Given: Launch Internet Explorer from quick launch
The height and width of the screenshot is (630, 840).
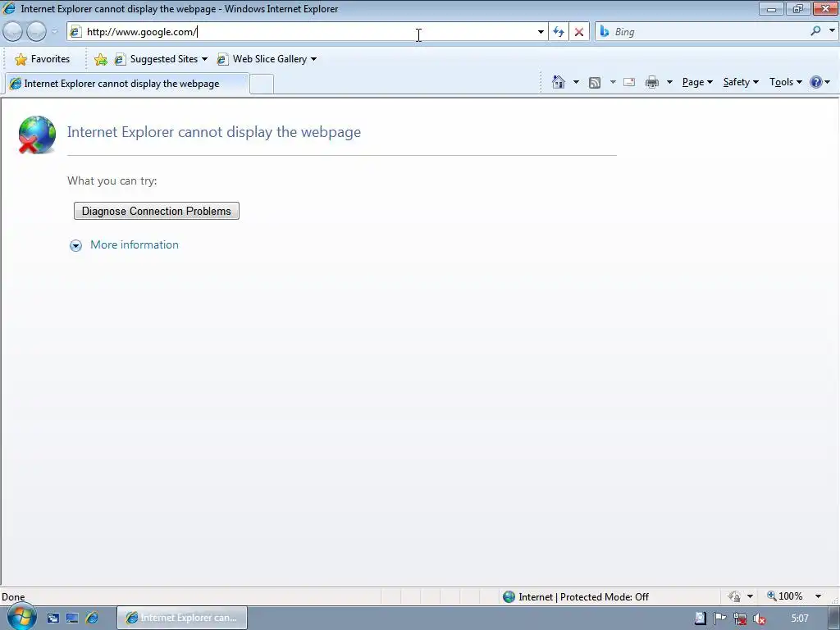Looking at the screenshot, I should pos(92,619).
